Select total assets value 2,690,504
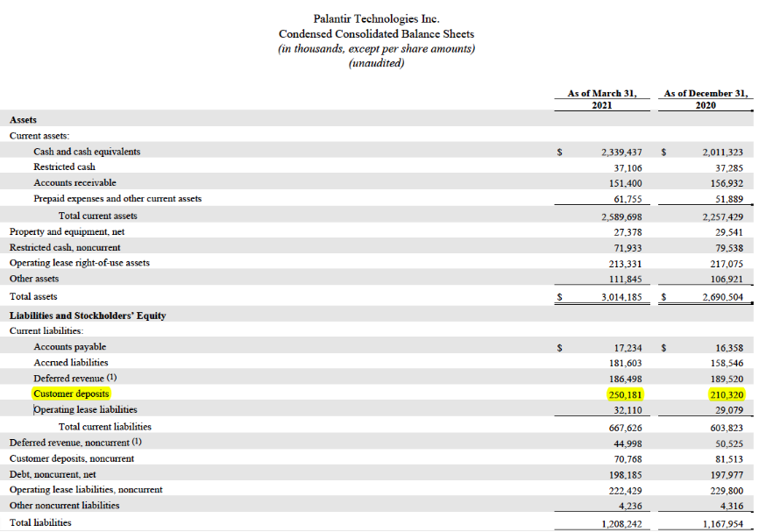Viewport: 759px width, 532px height. (723, 297)
